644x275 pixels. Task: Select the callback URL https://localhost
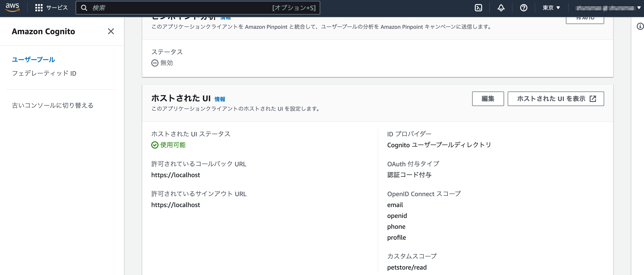[175, 175]
